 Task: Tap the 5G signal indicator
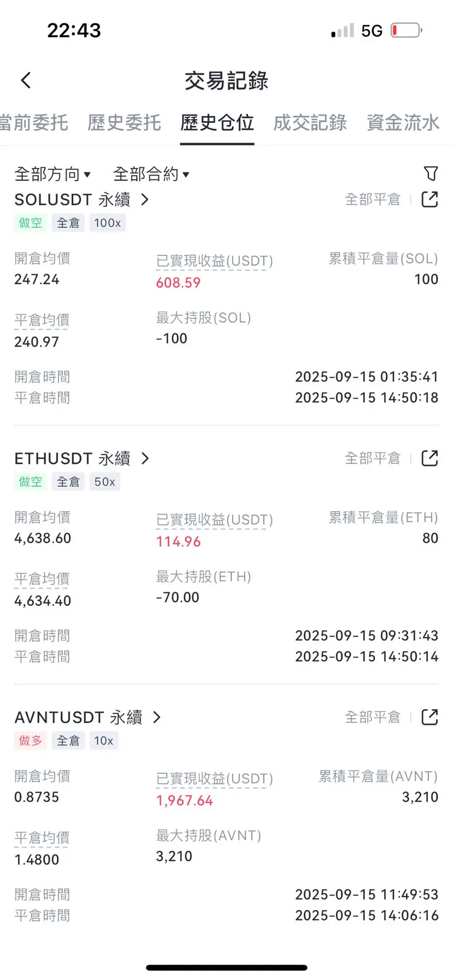[x=371, y=31]
